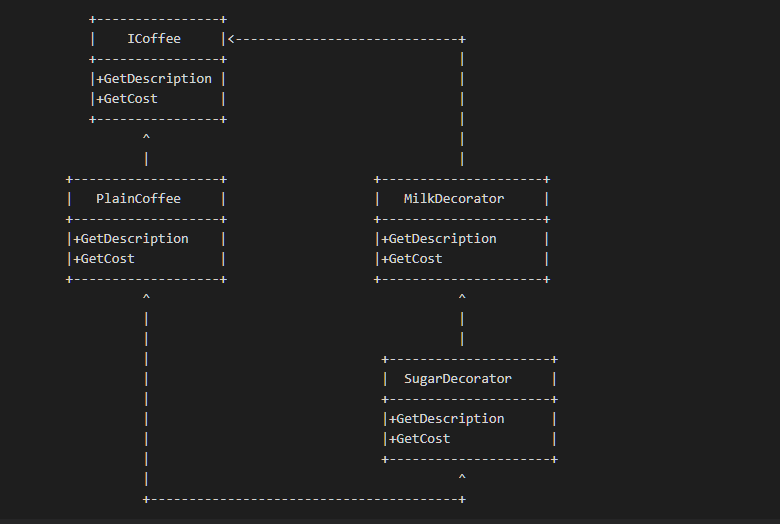The width and height of the screenshot is (780, 524).
Task: Click the caret arrow beneath the MilkDecorator box
Action: (462, 297)
